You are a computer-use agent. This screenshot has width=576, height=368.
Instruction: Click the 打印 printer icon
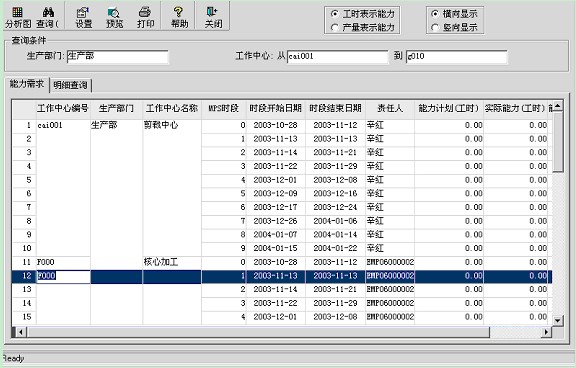coord(145,17)
